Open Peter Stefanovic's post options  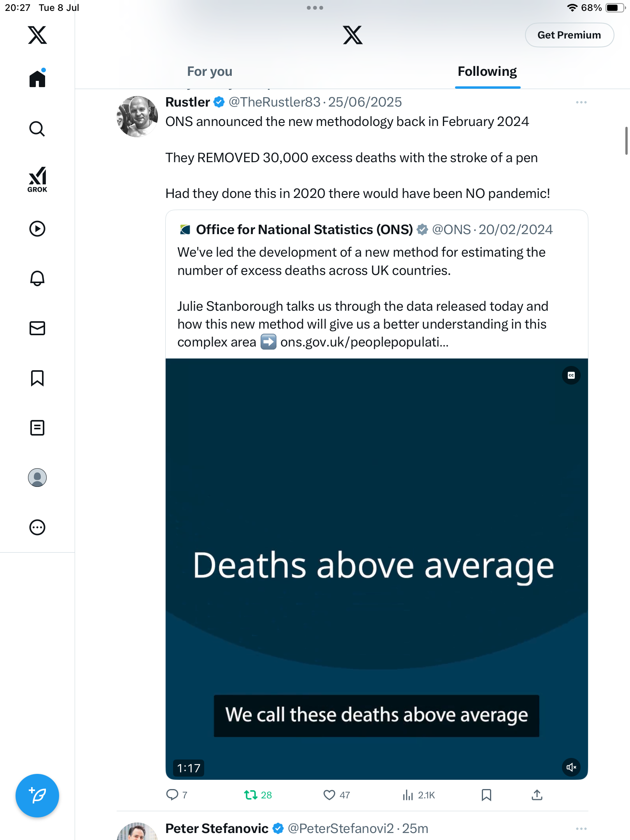[x=581, y=829]
